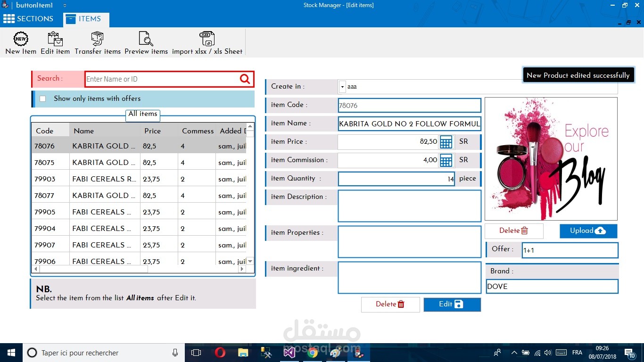
Task: Click the FRA language indicator
Action: coord(577,353)
